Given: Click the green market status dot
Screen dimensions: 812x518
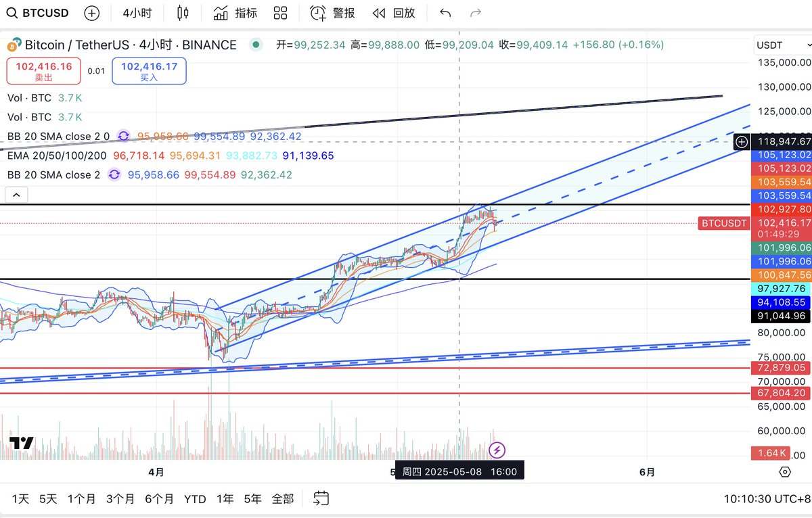Looking at the screenshot, I should pos(255,45).
